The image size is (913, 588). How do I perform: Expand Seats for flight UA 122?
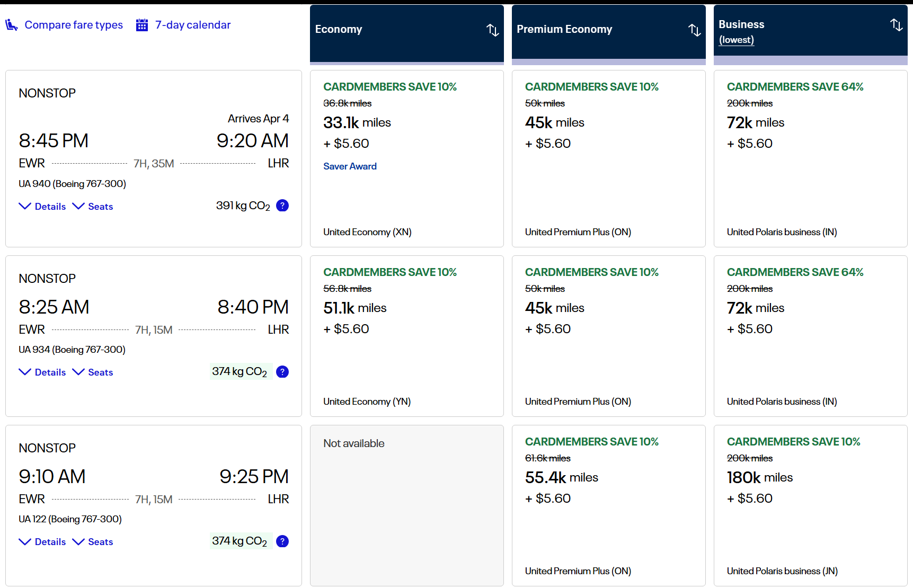[93, 542]
